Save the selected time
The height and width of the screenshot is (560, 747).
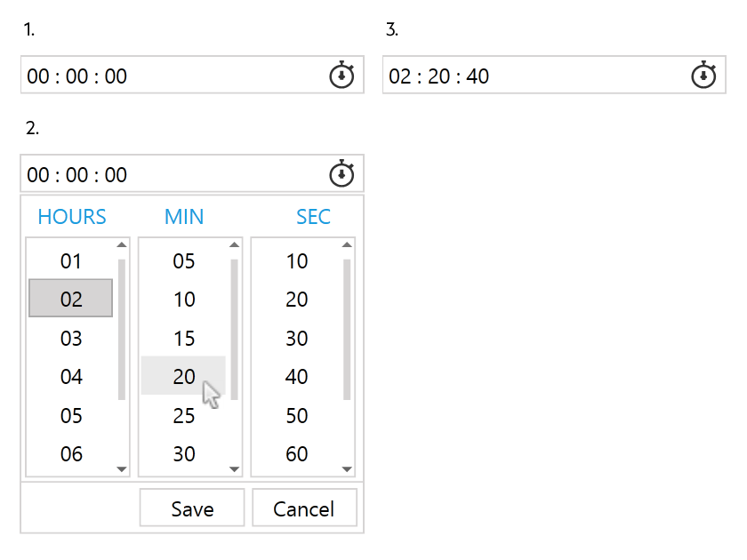click(192, 508)
